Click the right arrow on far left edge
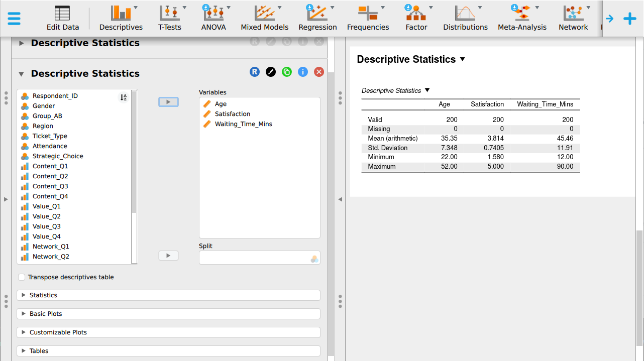This screenshot has height=361, width=644. (x=6, y=199)
